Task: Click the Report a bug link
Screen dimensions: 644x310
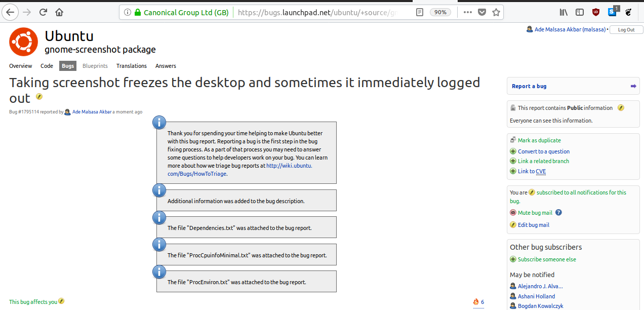Action: (529, 86)
